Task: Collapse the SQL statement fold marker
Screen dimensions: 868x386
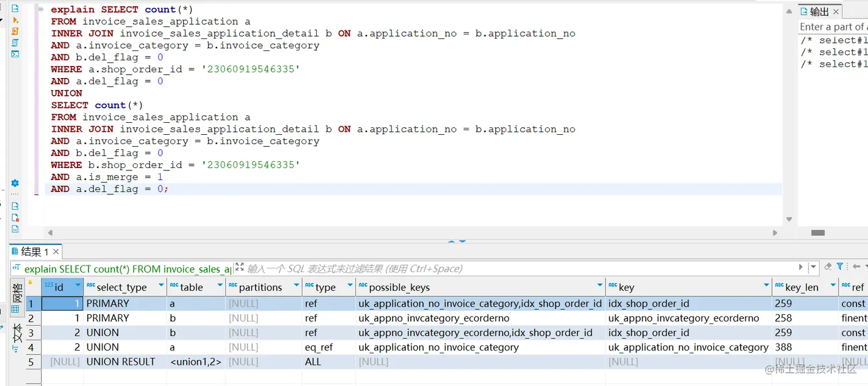Action: tap(41, 9)
